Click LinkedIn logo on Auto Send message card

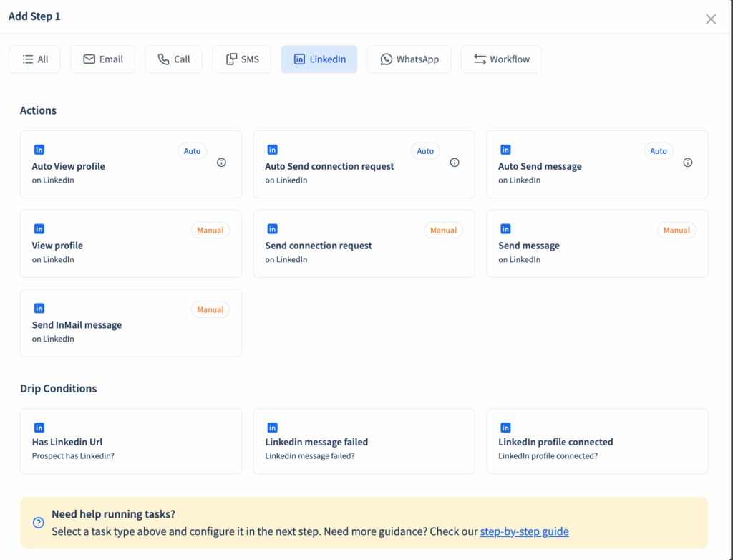click(x=505, y=150)
